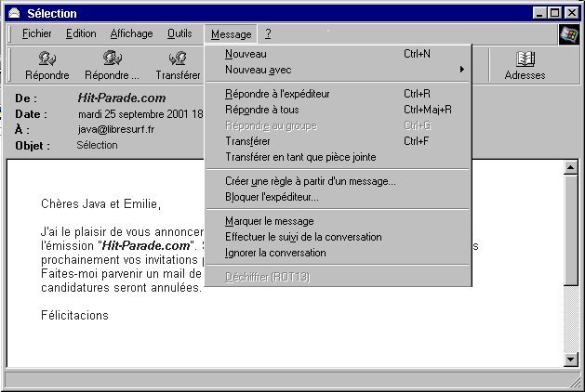Viewport: 585px width, 392px height.
Task: Open the Adresses address book icon
Action: pyautogui.click(x=525, y=59)
